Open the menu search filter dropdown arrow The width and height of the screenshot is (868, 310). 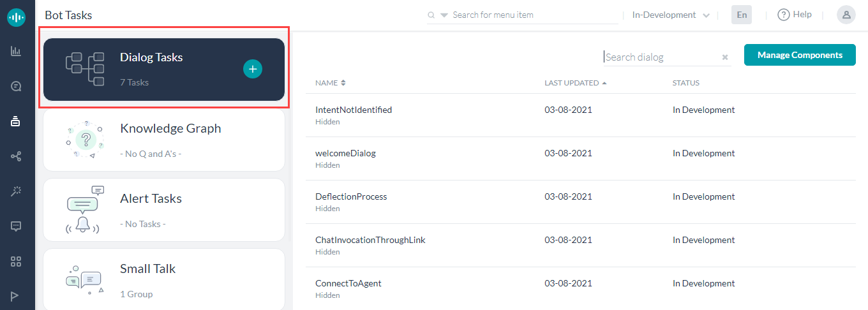click(444, 15)
